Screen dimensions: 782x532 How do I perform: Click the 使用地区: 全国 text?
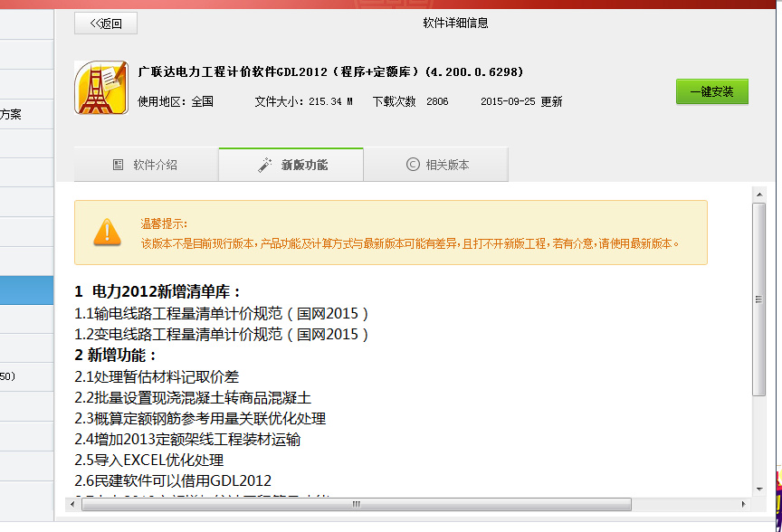[176, 101]
